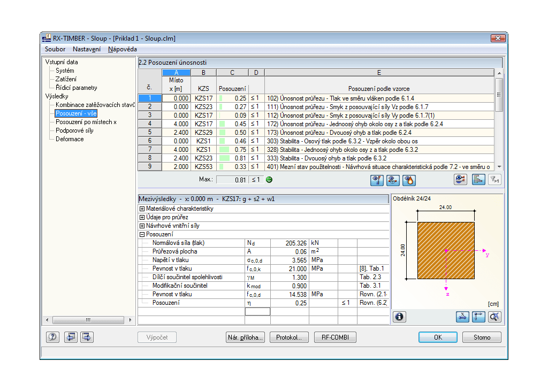Click the Modifikační součinitel row label
The image size is (548, 392).
pos(180,286)
